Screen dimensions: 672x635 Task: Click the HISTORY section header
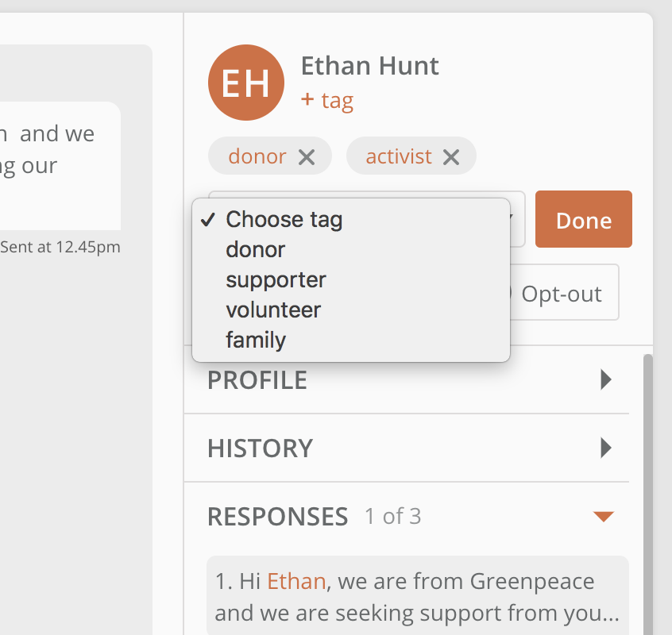click(406, 448)
